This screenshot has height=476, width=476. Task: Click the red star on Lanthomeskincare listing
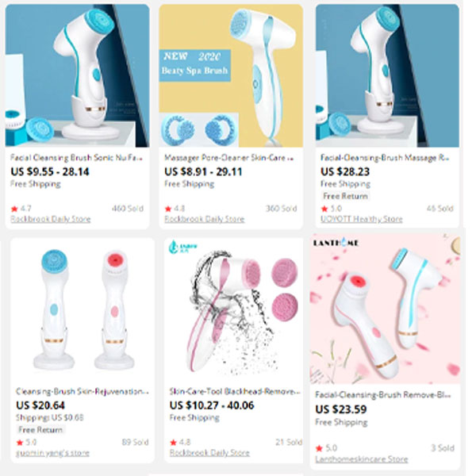[x=319, y=448]
